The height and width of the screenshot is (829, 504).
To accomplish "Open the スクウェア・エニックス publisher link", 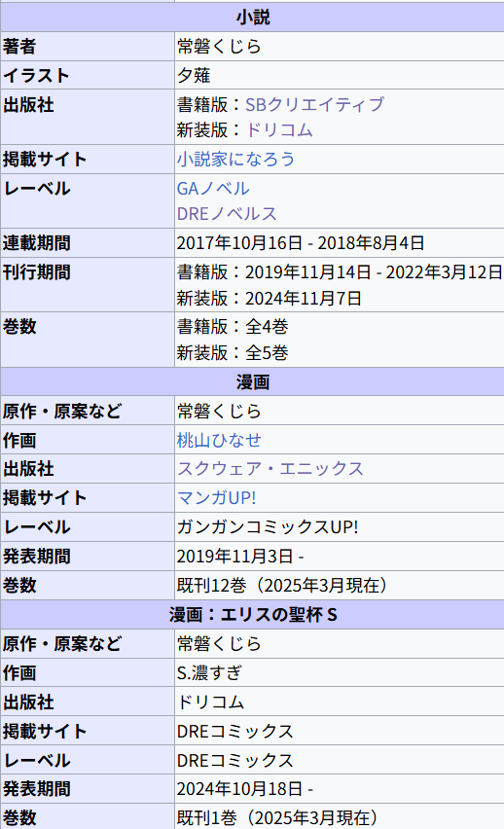I will coord(270,469).
